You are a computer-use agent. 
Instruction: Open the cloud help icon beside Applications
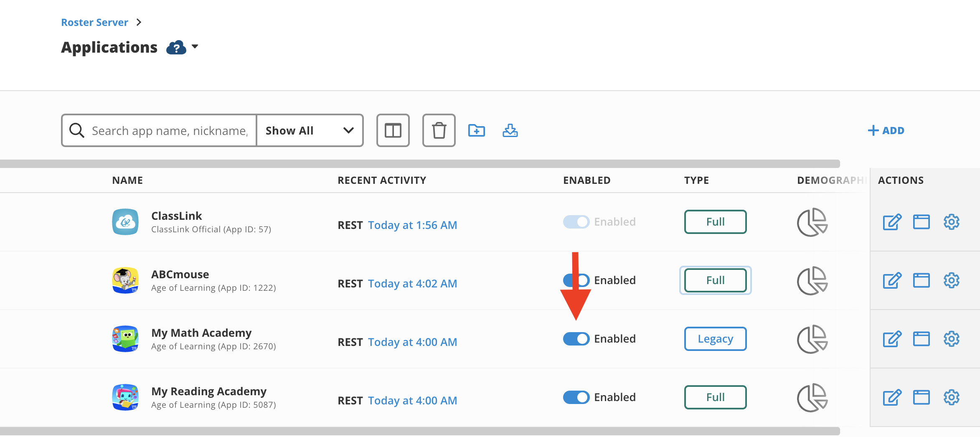[x=176, y=48]
